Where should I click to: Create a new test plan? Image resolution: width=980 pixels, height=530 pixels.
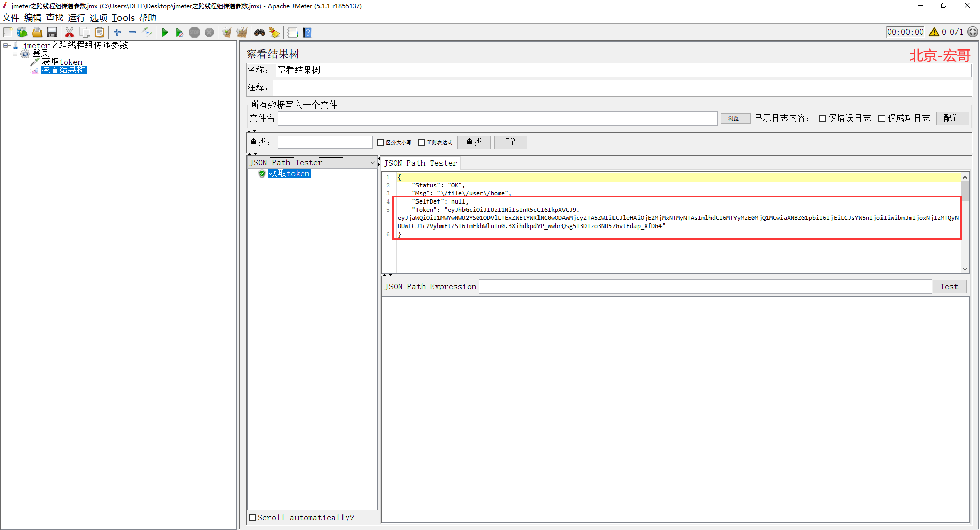pos(8,32)
